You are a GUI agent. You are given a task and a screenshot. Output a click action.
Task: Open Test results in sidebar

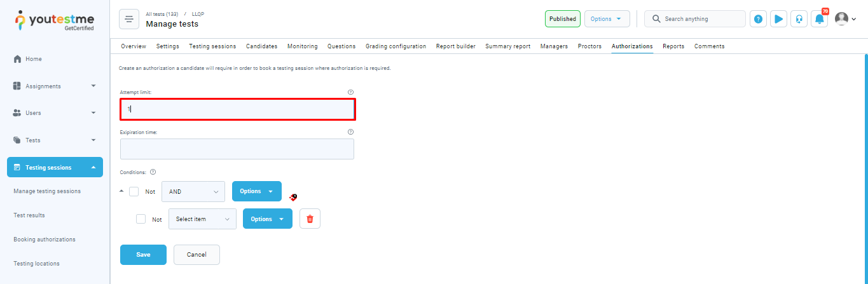tap(29, 215)
